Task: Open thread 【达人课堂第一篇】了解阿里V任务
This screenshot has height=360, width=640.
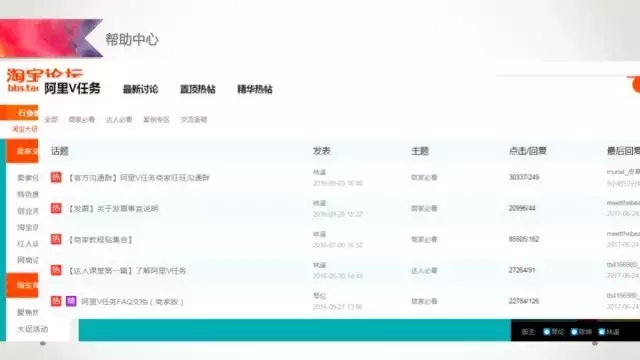Action: [127, 271]
